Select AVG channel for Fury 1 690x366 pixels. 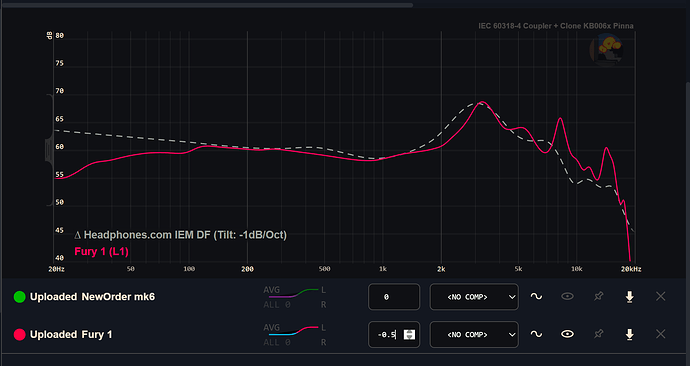272,328
